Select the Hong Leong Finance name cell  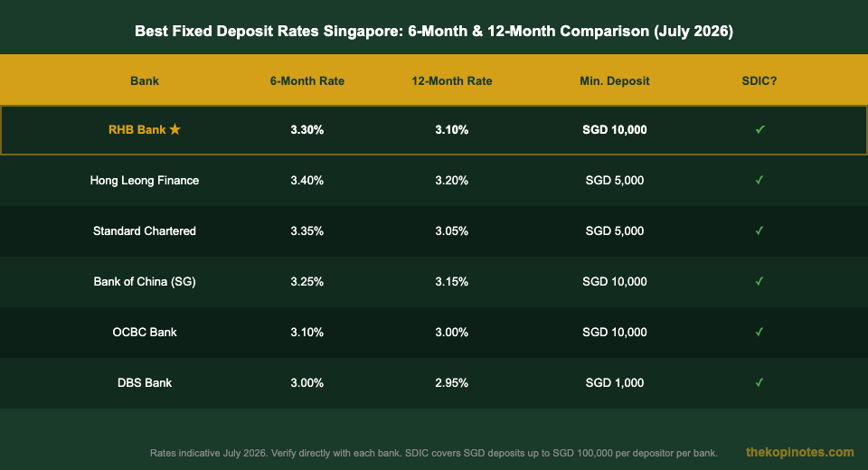tap(145, 180)
